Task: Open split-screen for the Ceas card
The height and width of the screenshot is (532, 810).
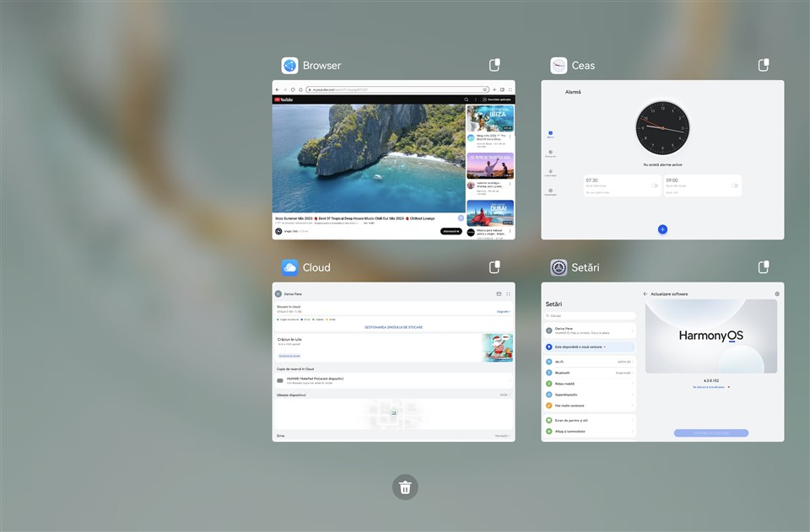Action: coord(764,66)
